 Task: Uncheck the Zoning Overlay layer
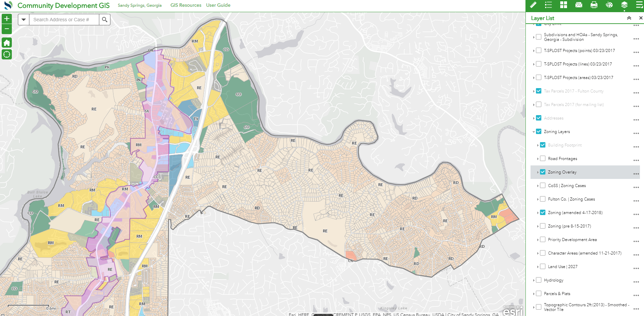tap(542, 172)
